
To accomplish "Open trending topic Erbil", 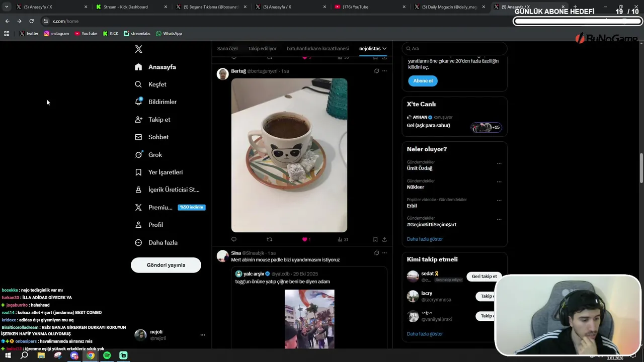I will (412, 206).
